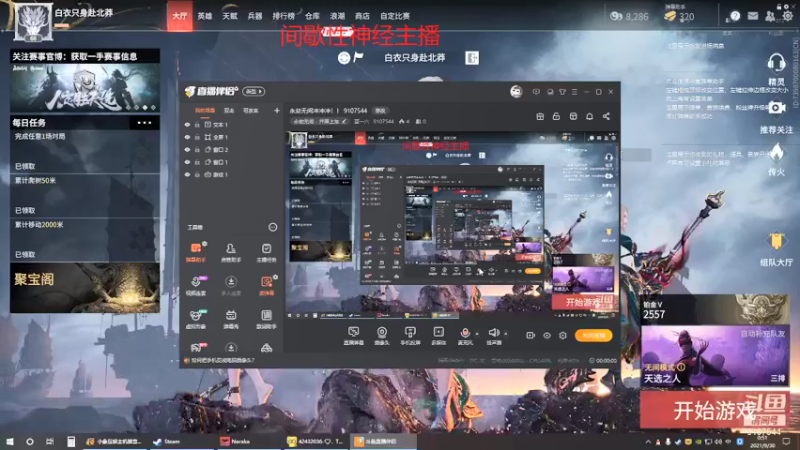Open the 组队大厅 banner icon
Image resolution: width=800 pixels, height=450 pixels.
click(x=776, y=241)
